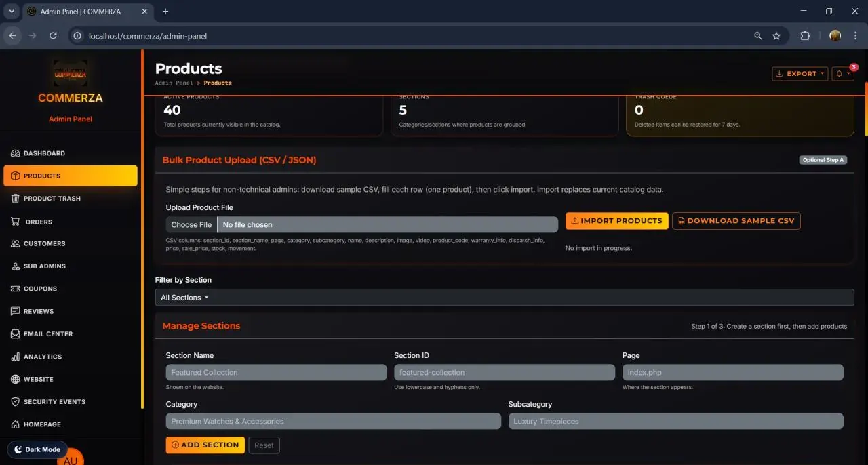Viewport: 868px width, 465px height.
Task: Click the COMMERZA logo image
Action: tap(71, 73)
